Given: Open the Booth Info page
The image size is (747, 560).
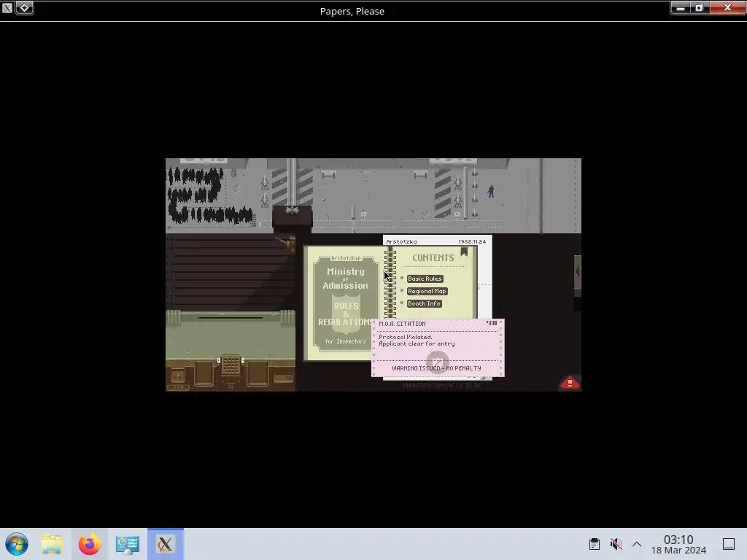Looking at the screenshot, I should point(424,303).
